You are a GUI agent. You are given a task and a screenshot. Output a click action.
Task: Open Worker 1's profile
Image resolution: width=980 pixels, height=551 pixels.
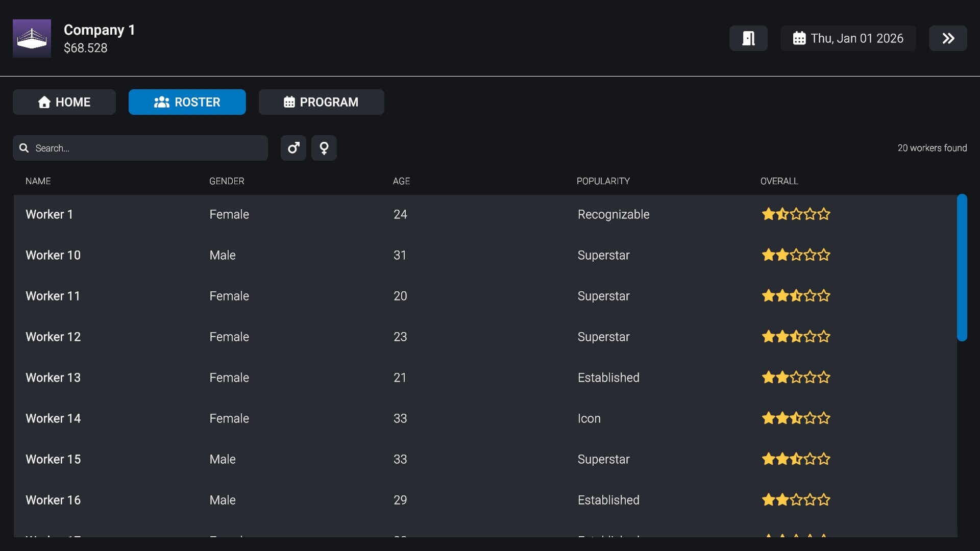tap(49, 214)
